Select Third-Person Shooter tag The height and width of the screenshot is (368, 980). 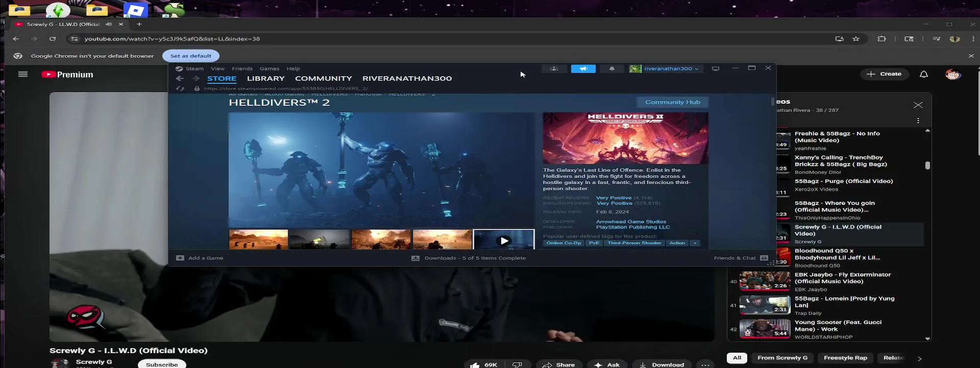(x=634, y=243)
